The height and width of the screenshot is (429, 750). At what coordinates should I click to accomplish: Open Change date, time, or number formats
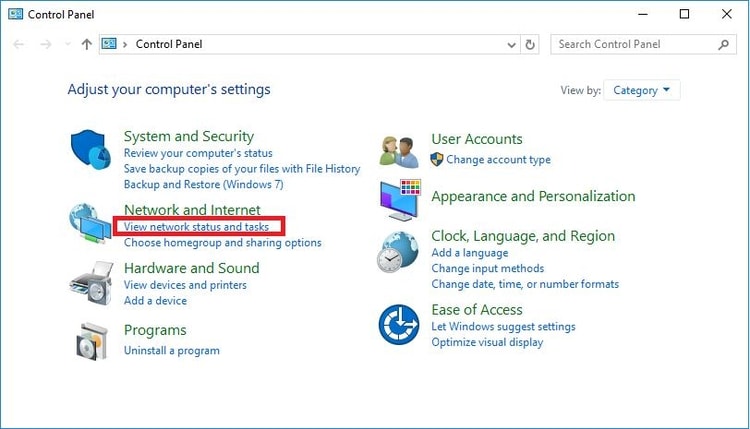[x=525, y=284]
